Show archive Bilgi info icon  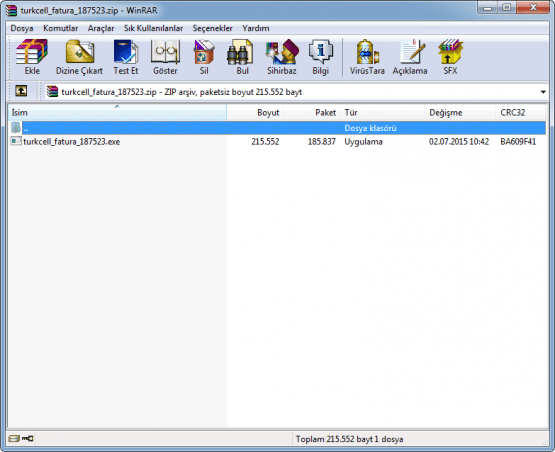coord(321,52)
